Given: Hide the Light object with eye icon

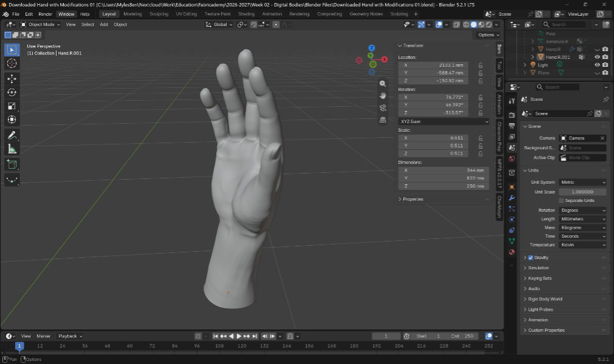Looking at the screenshot, I should 597,65.
